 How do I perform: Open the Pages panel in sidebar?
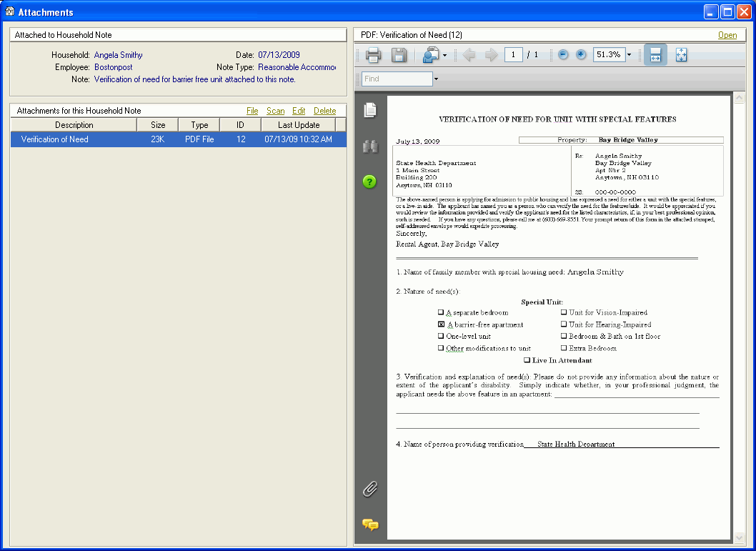click(x=369, y=110)
